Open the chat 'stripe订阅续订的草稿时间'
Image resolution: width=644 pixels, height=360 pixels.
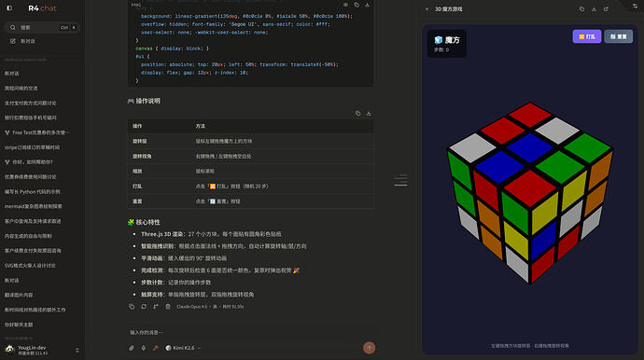pyautogui.click(x=32, y=147)
